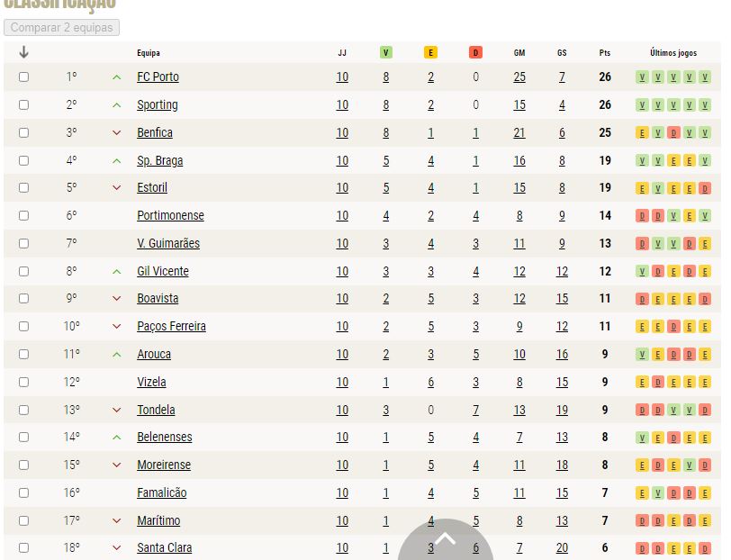Open the Sporting team link

click(158, 105)
